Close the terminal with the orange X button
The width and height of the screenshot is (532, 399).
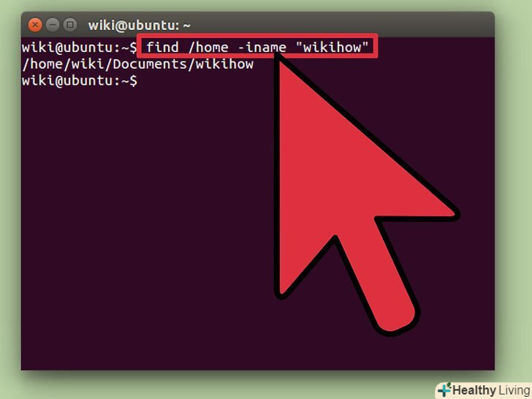[x=35, y=25]
